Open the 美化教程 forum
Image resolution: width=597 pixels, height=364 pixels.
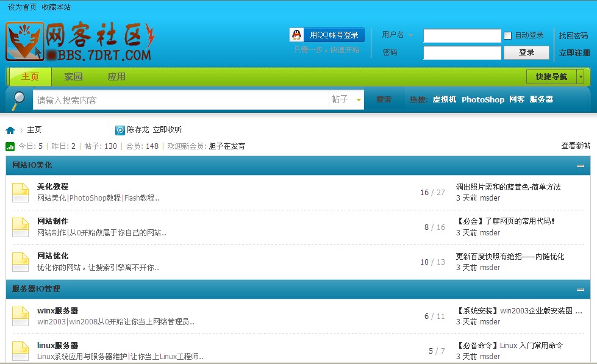click(x=52, y=186)
